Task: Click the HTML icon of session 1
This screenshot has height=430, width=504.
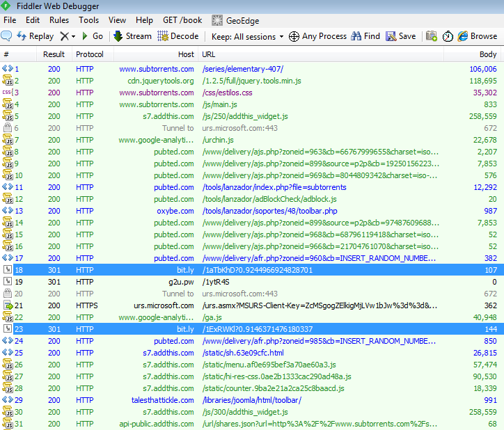Action: [x=8, y=68]
